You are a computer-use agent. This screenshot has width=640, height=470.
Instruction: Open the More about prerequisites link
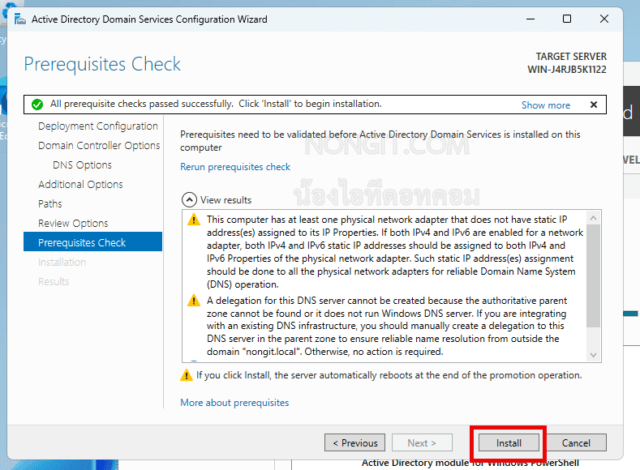click(235, 403)
